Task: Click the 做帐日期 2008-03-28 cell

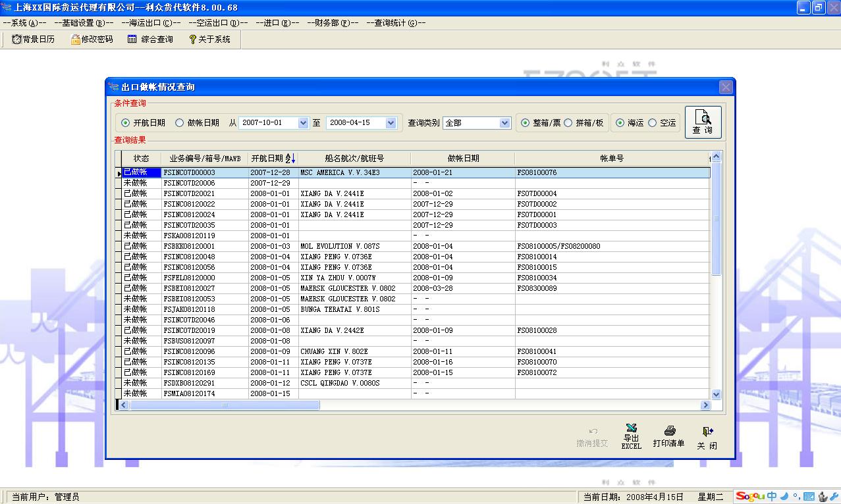Action: point(463,288)
